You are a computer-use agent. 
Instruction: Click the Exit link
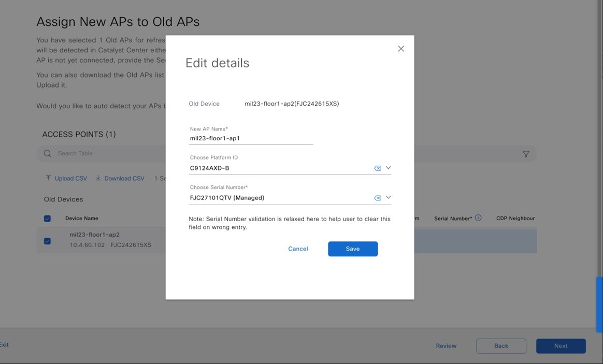click(x=4, y=345)
